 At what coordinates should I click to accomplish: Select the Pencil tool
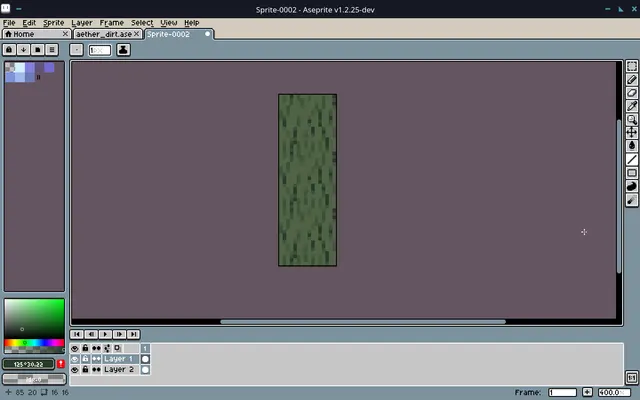point(632,80)
